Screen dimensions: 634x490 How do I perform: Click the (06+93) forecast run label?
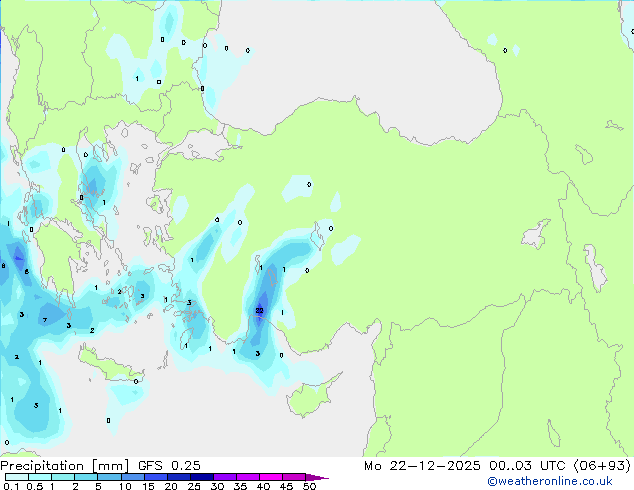click(599, 465)
